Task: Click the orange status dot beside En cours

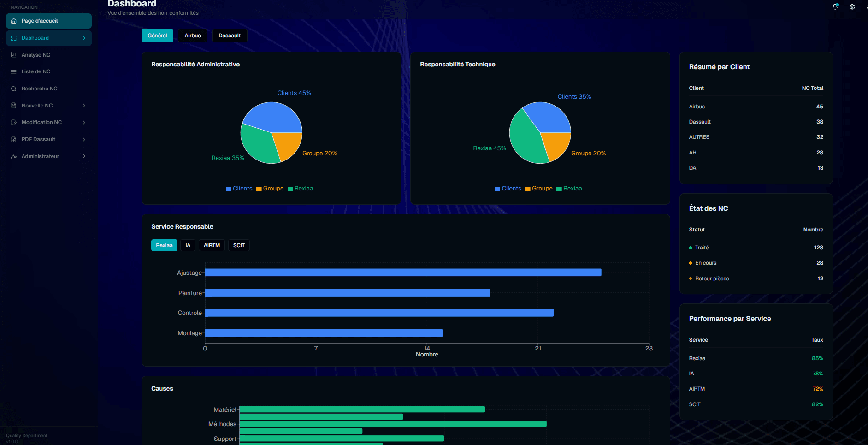Action: [x=691, y=263]
